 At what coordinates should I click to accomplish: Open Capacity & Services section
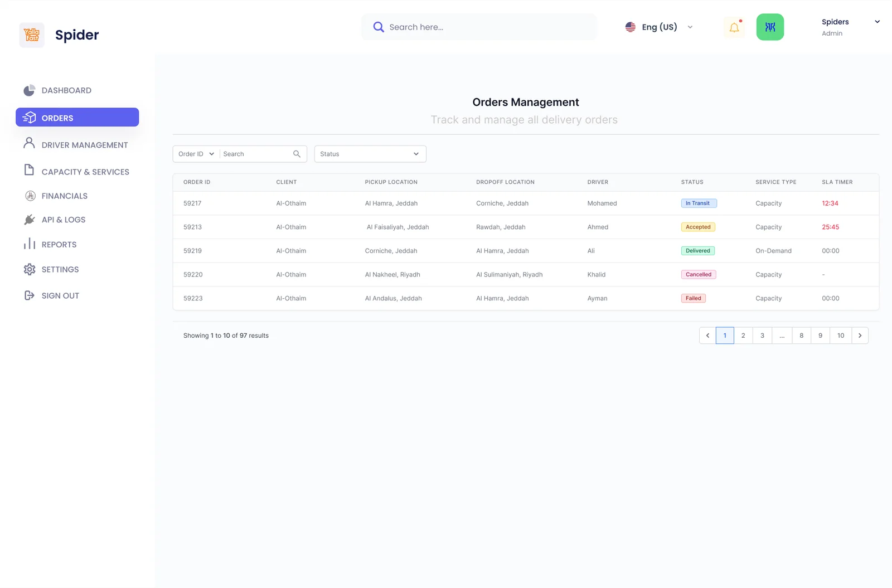click(77, 172)
